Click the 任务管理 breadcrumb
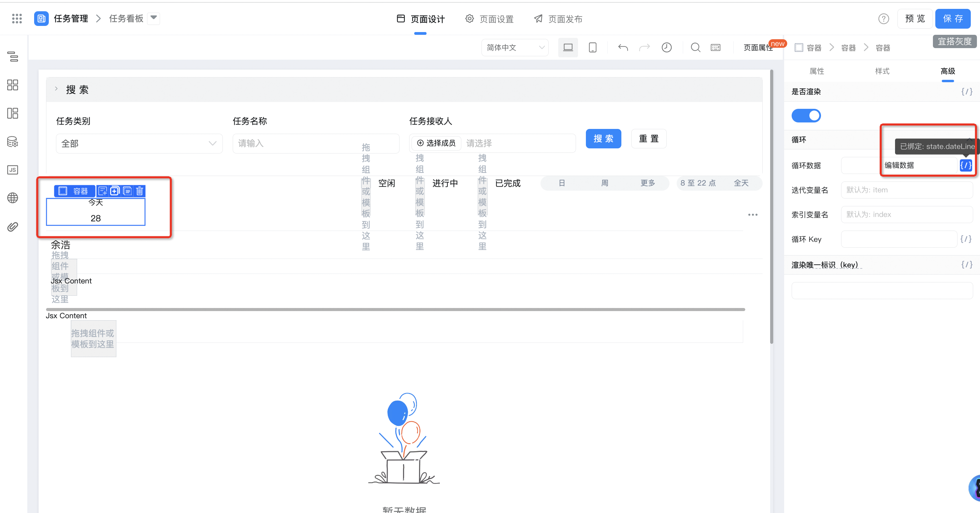 tap(71, 18)
